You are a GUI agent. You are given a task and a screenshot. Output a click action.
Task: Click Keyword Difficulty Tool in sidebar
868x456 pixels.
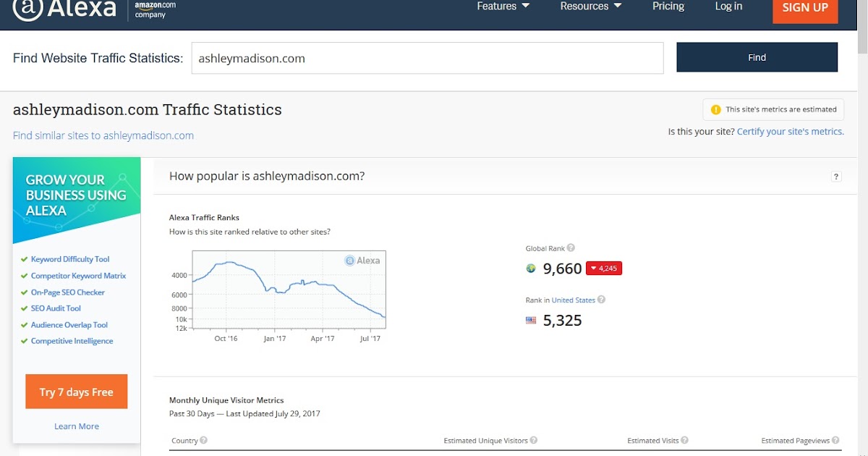click(x=70, y=259)
